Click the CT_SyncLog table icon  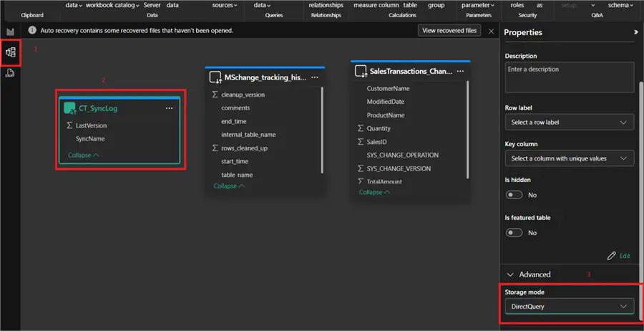70,108
